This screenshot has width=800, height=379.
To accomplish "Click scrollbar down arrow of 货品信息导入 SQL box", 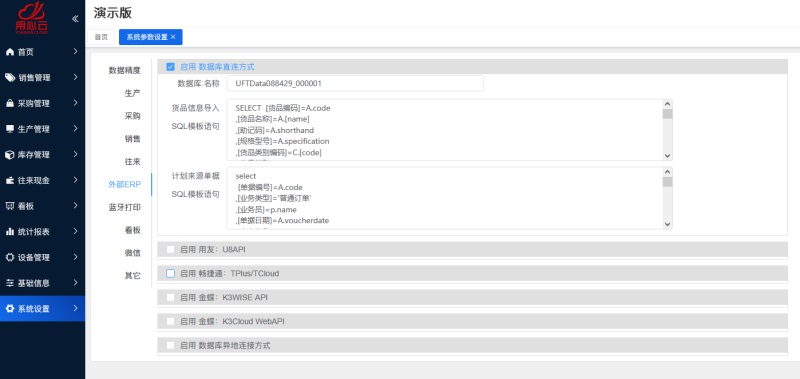I will [x=667, y=156].
